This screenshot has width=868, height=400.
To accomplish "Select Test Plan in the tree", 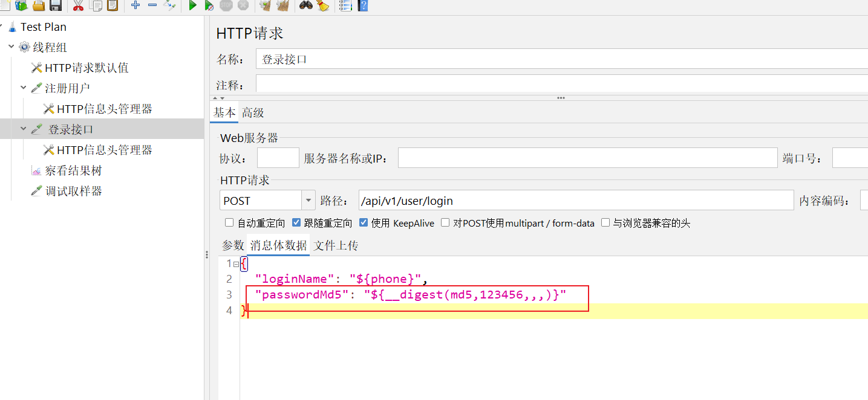I will tap(44, 27).
